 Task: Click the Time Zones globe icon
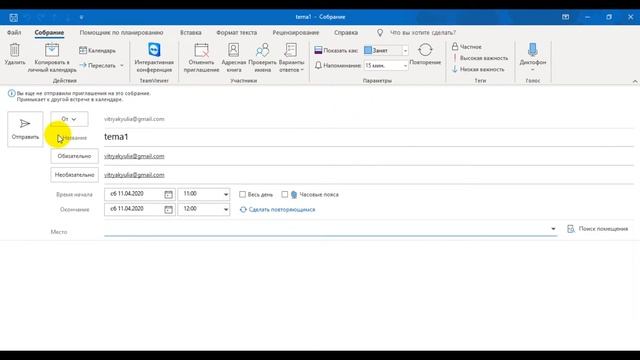click(x=294, y=195)
